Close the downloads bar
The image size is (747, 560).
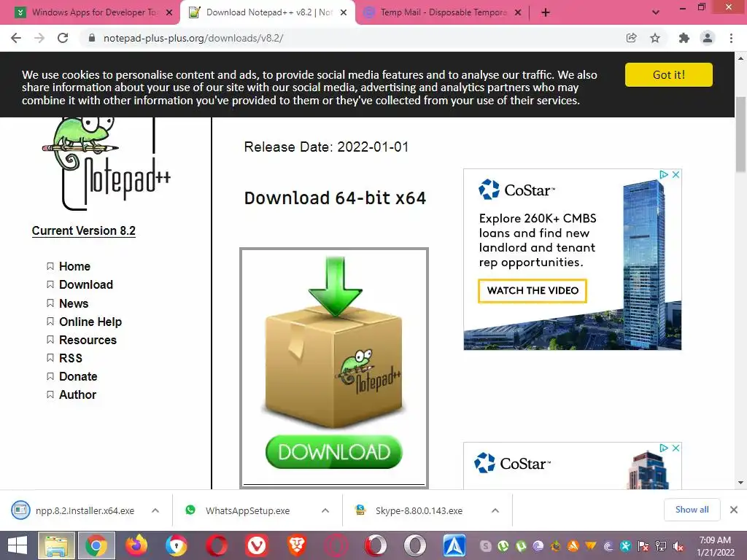pos(734,510)
